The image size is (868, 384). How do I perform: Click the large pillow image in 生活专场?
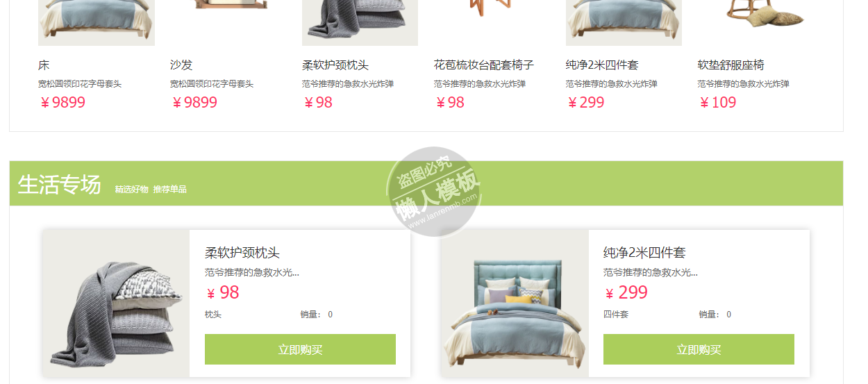tap(116, 303)
